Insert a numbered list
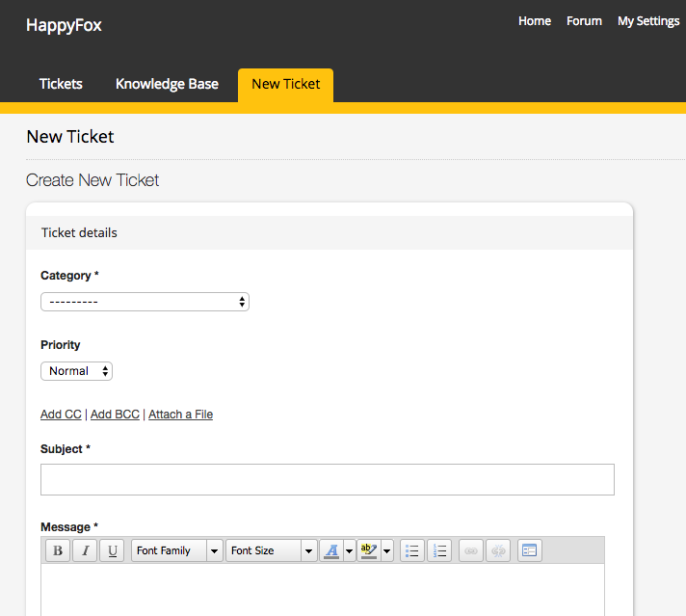This screenshot has width=686, height=616. pyautogui.click(x=439, y=550)
